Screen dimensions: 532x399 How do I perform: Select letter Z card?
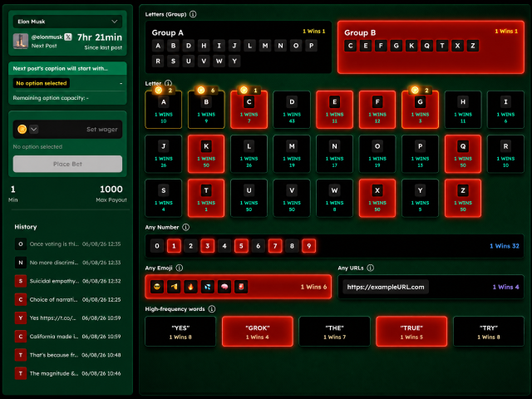(x=463, y=198)
